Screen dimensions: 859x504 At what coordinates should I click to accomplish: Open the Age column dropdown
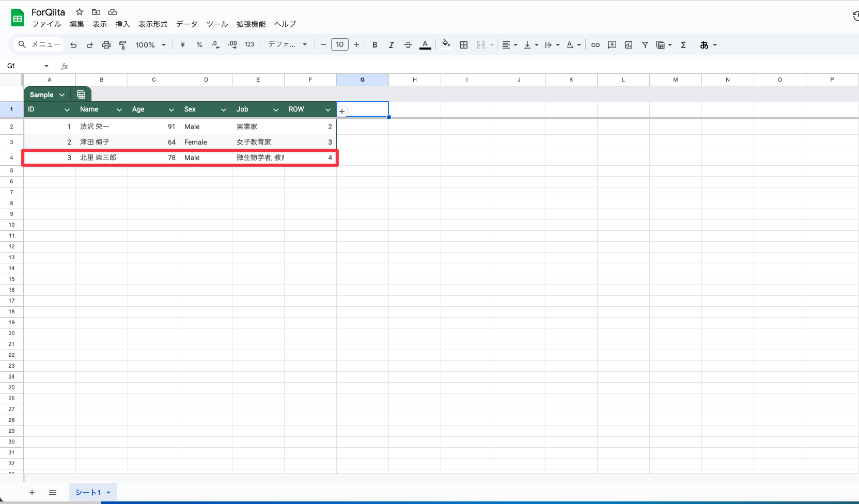[x=171, y=109]
